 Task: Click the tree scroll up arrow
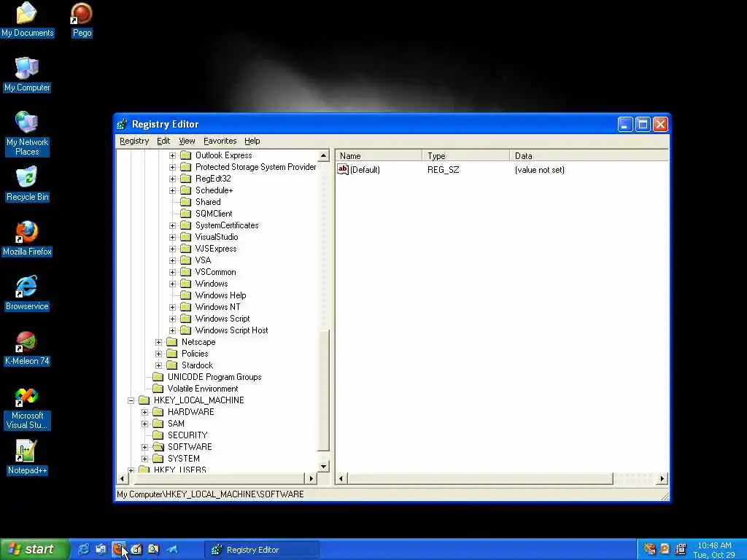pyautogui.click(x=323, y=156)
